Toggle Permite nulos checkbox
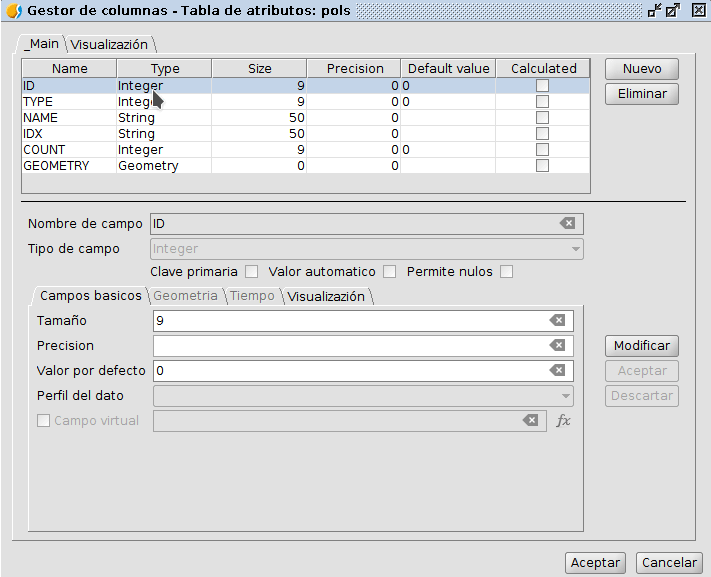Viewport: 711px width, 577px height. (507, 272)
